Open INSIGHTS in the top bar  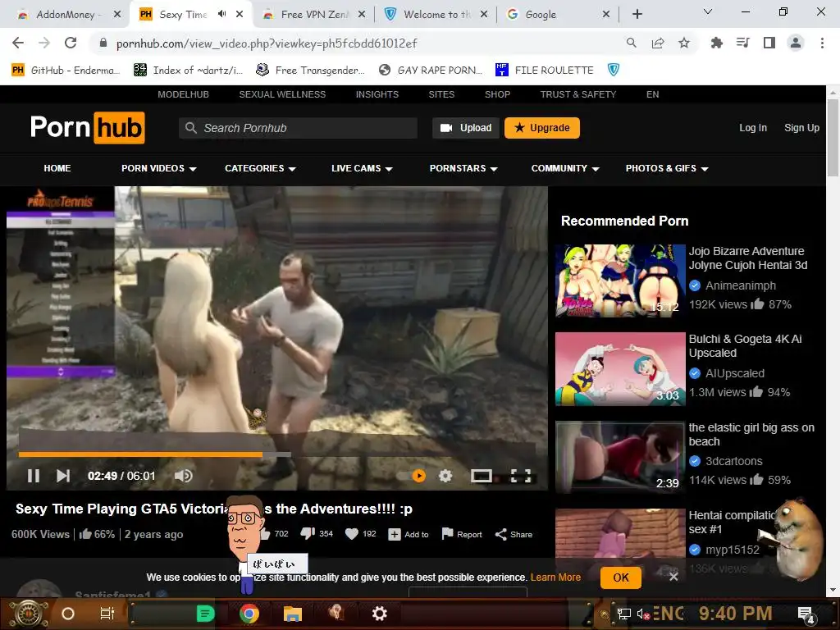coord(377,94)
